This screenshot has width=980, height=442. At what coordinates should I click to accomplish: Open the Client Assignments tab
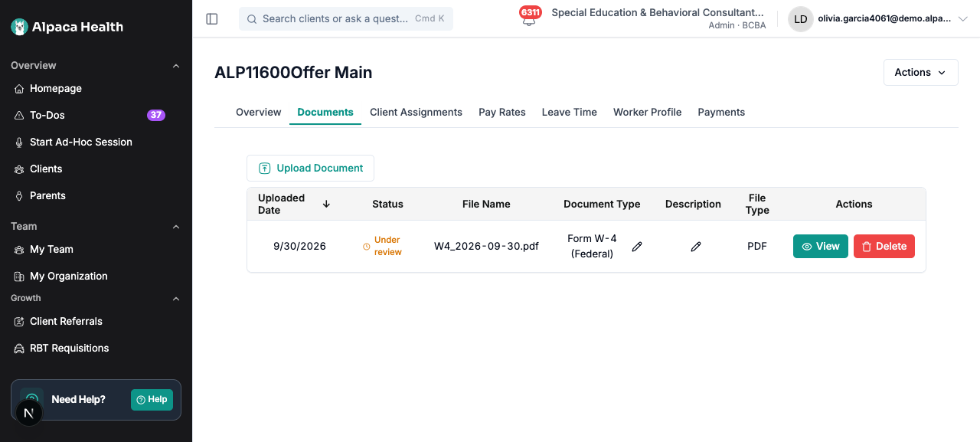(x=416, y=113)
